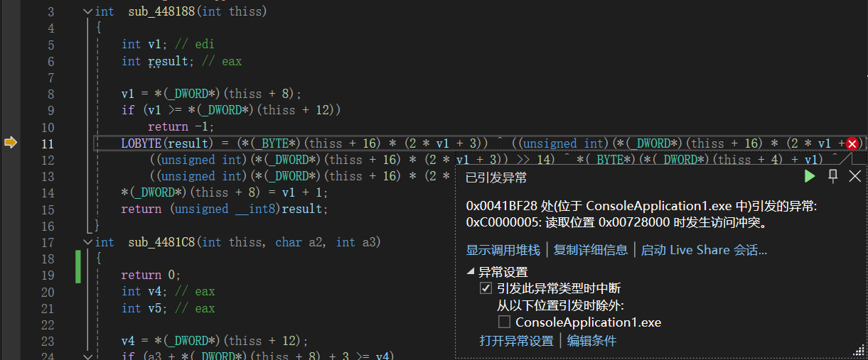The image size is (868, 360).
Task: Click the green change marker beside line 19
Action: [78, 268]
